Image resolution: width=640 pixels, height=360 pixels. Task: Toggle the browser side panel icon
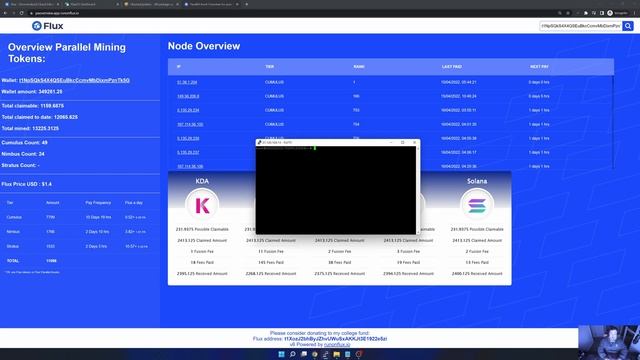602,13
